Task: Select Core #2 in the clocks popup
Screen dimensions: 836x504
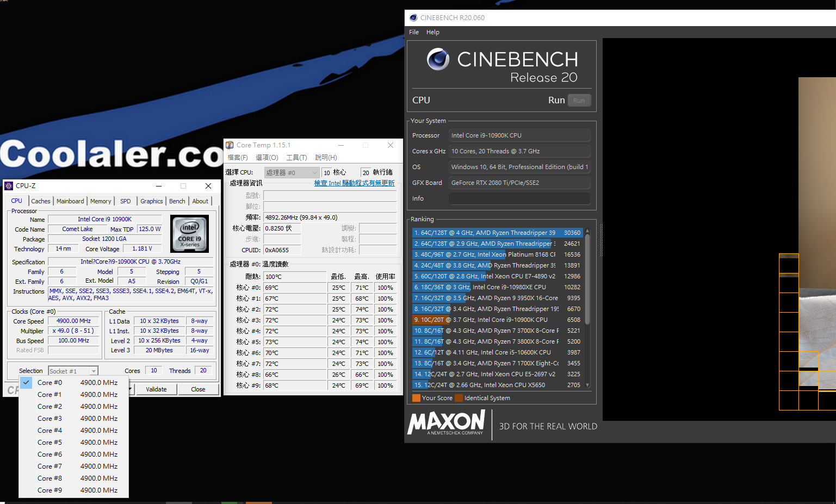Action: [x=74, y=406]
